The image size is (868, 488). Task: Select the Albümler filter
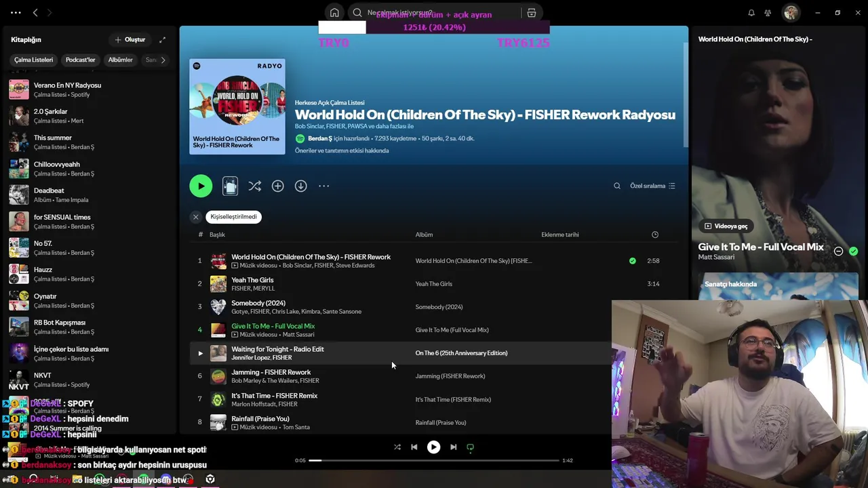click(120, 60)
